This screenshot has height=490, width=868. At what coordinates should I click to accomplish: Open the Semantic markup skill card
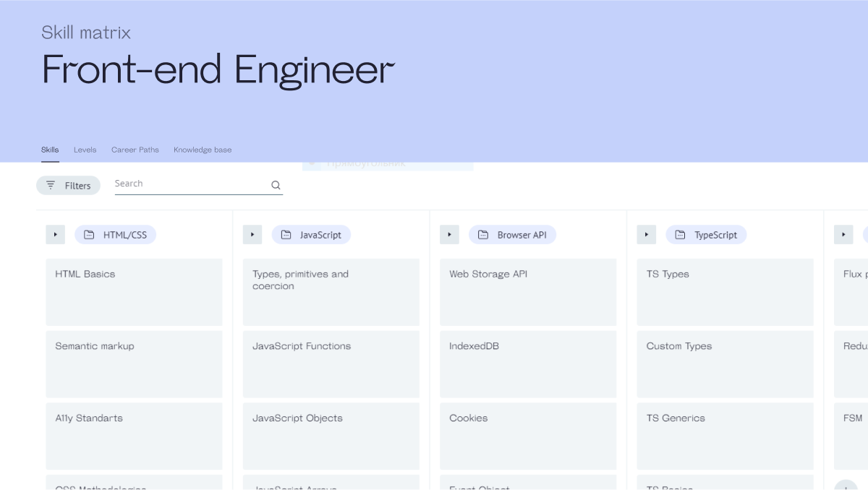134,364
